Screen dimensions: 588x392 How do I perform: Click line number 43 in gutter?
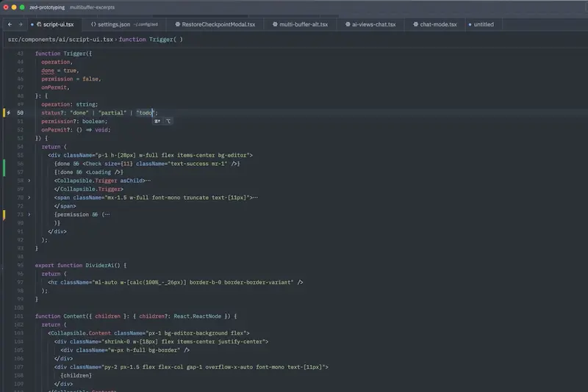click(x=21, y=54)
